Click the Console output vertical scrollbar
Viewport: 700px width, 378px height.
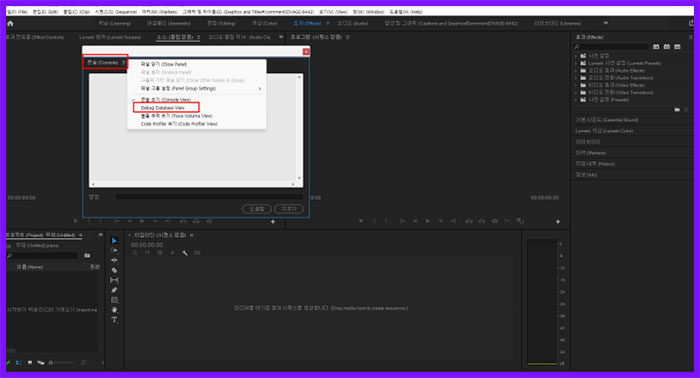click(x=299, y=127)
